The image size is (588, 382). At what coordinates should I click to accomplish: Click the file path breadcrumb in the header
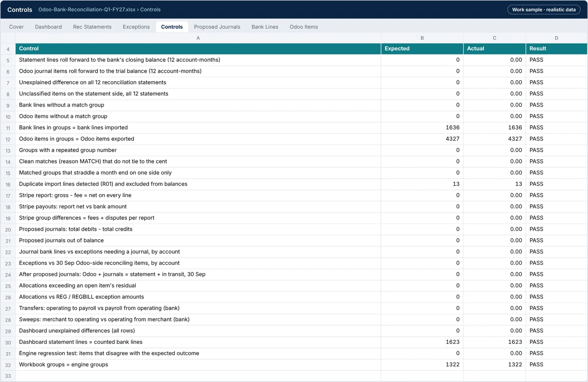[x=100, y=10]
